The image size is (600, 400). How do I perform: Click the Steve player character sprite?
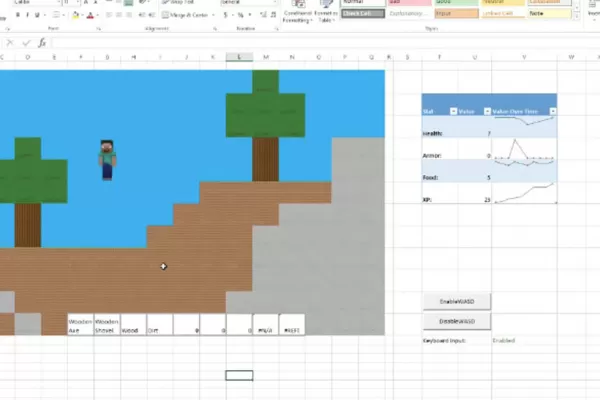point(108,160)
